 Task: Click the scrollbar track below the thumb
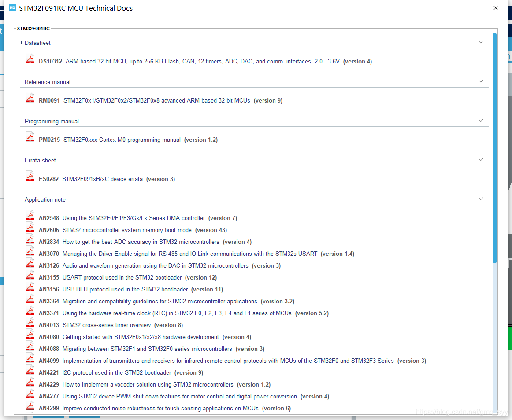pyautogui.click(x=495, y=338)
